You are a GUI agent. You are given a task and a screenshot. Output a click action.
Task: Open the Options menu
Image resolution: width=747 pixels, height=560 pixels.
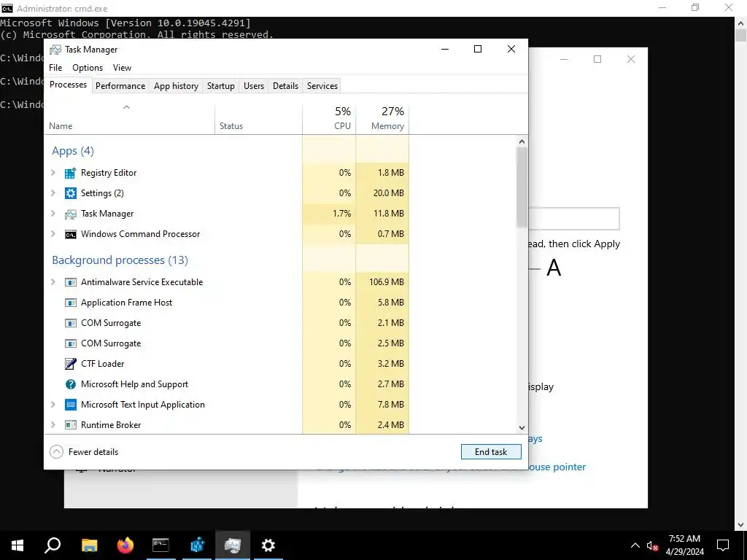pos(88,68)
